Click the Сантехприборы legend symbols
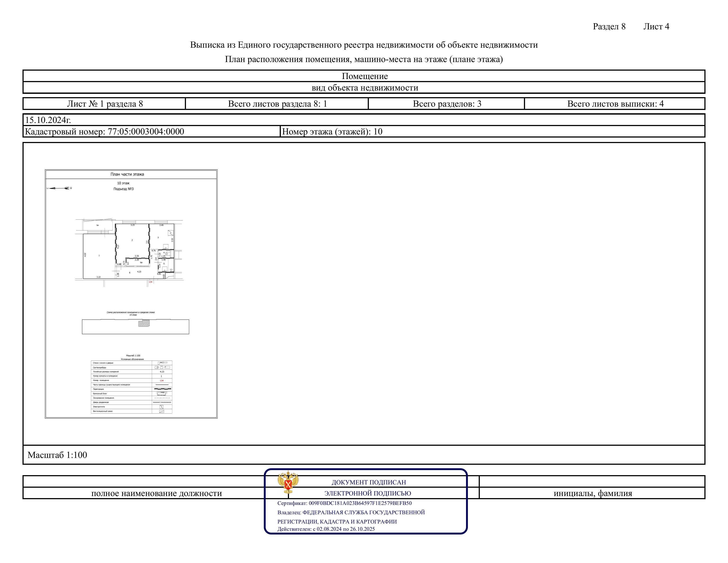The image size is (728, 563). click(x=162, y=367)
